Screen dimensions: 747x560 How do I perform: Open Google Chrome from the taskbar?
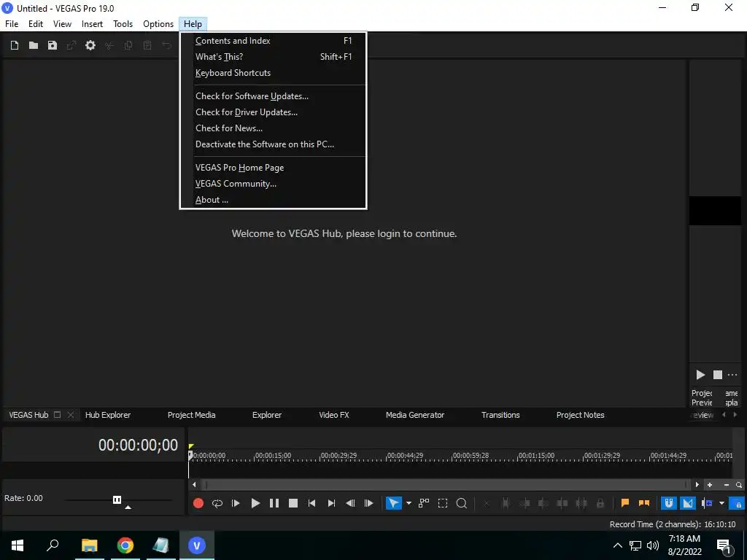click(125, 545)
